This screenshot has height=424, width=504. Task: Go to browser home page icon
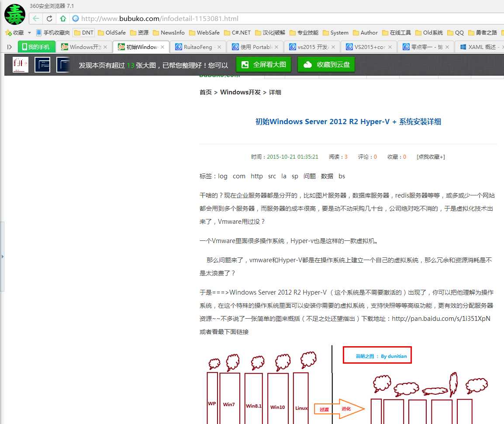63,19
